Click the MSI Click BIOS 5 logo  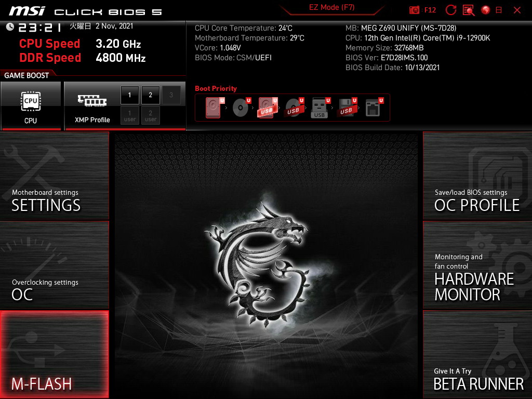[86, 11]
